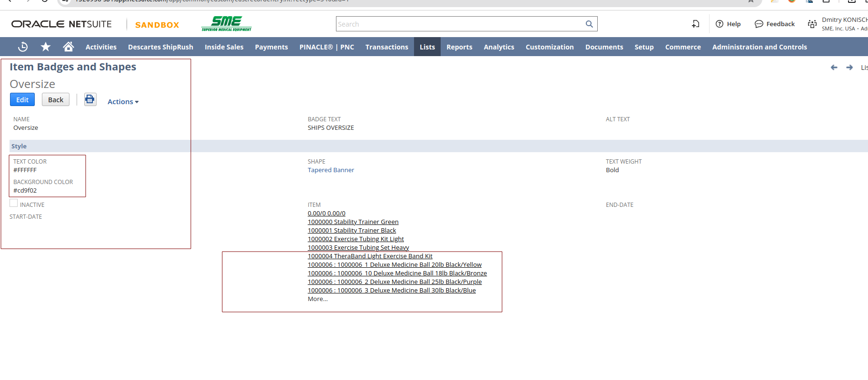
Task: Go to previous record arrow
Action: [834, 68]
